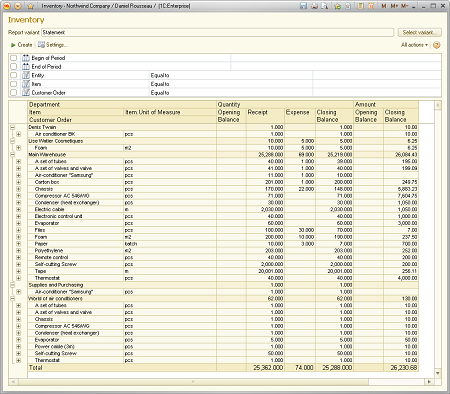
Task: Open the dropdown arrow beside main menu
Action: (18, 6)
